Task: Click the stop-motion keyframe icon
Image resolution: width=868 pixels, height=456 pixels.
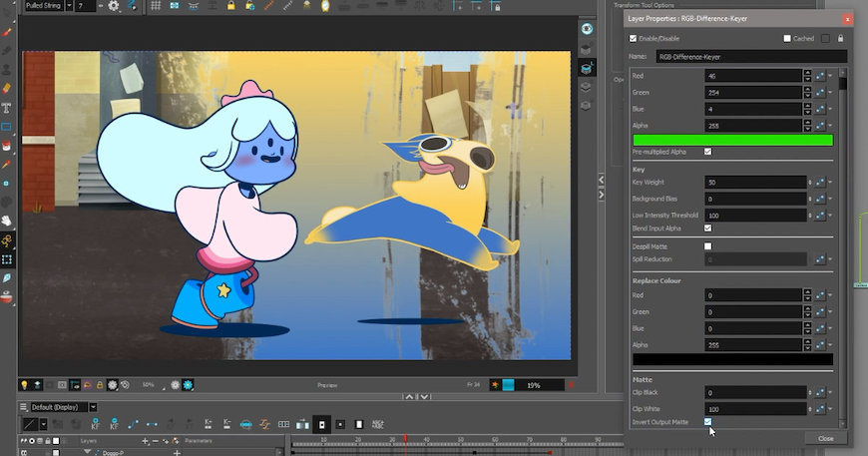Action: click(152, 424)
